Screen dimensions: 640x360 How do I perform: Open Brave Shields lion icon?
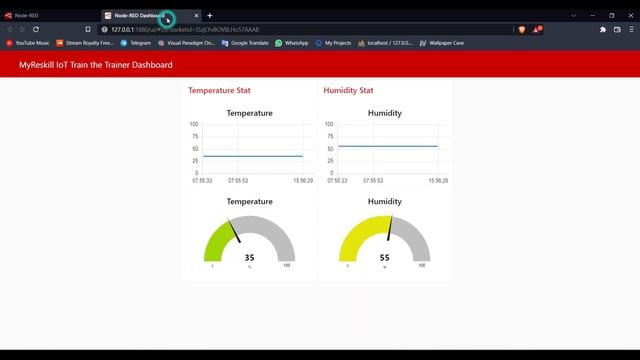point(522,29)
